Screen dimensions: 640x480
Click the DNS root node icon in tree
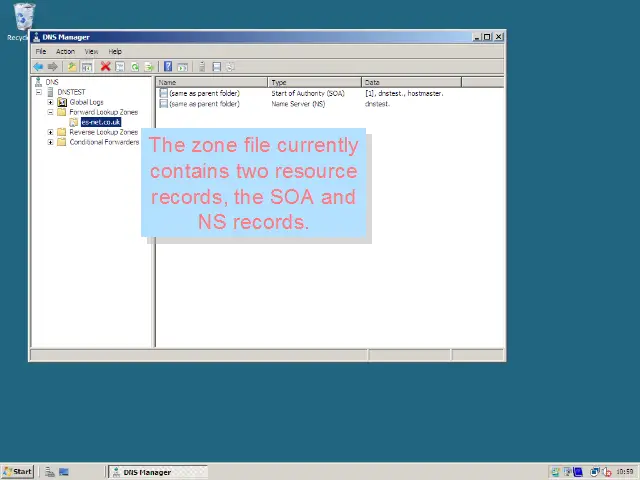(x=38, y=82)
